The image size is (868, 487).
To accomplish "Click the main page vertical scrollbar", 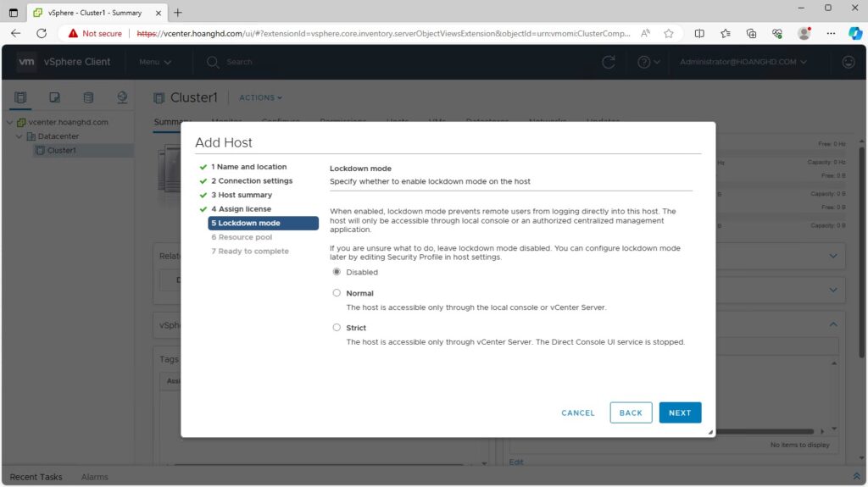I will click(x=861, y=253).
